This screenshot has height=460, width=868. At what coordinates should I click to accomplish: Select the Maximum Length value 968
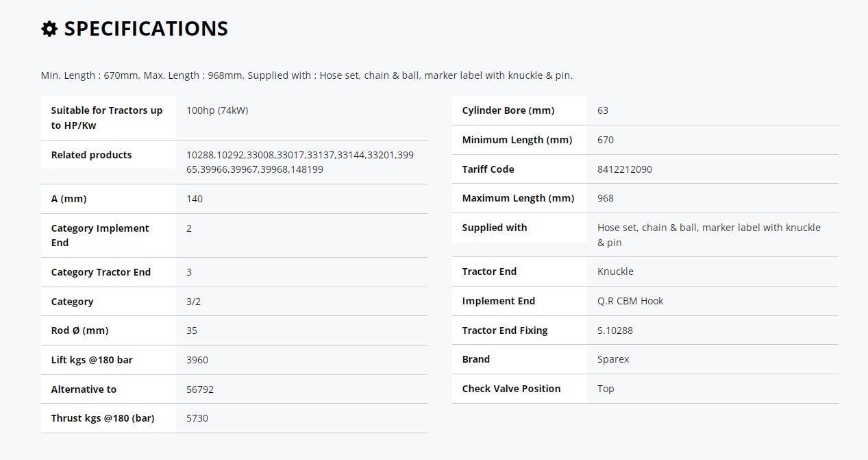coord(606,198)
